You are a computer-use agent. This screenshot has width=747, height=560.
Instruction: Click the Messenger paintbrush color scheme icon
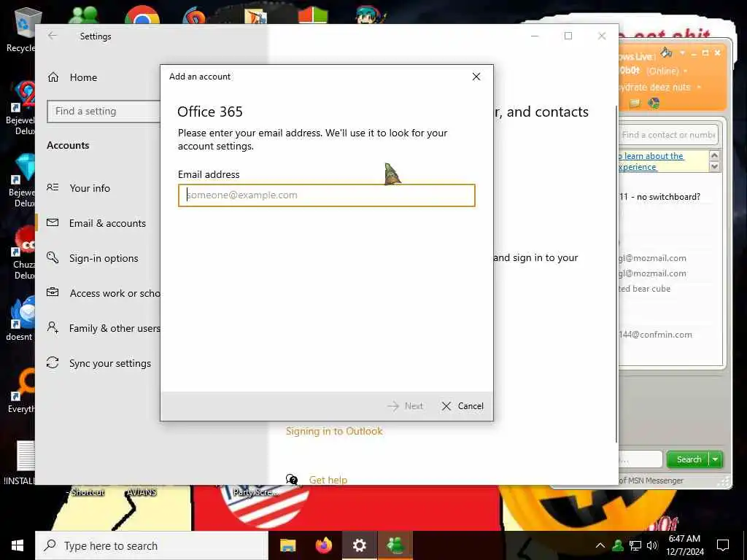pos(666,52)
